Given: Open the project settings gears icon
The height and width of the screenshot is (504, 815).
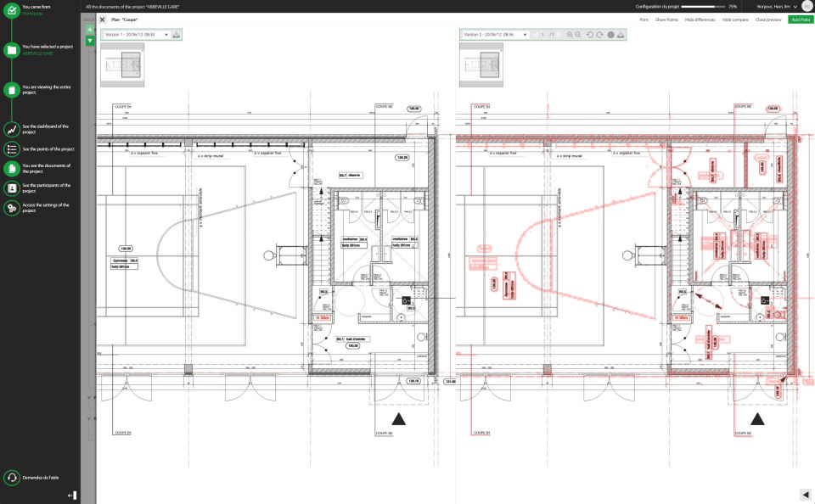Looking at the screenshot, I should 12,208.
